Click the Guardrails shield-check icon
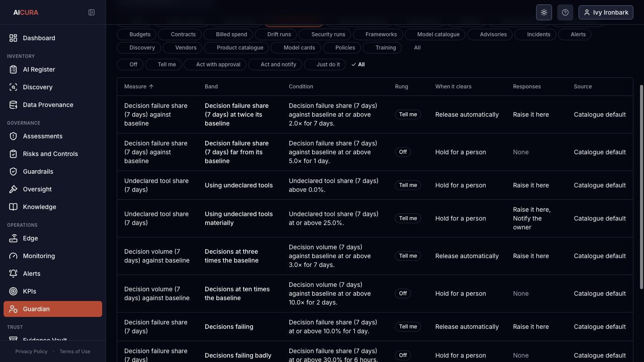This screenshot has height=362, width=644. pos(13,171)
